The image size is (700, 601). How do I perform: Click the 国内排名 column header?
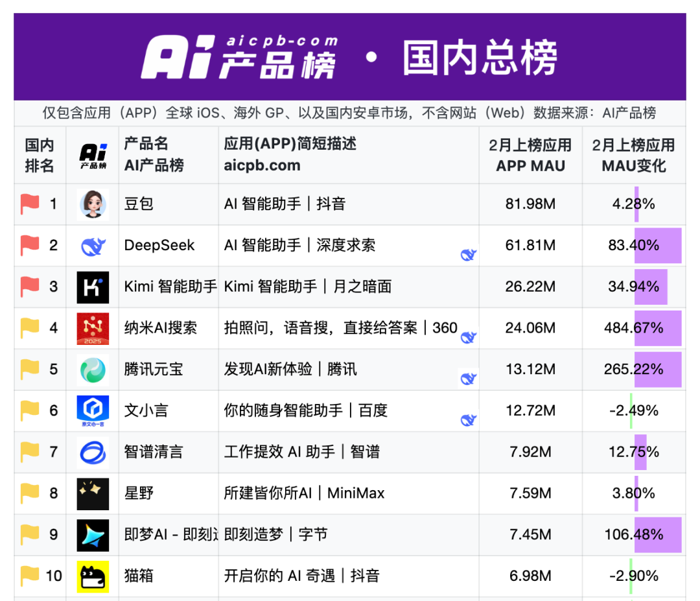40,155
